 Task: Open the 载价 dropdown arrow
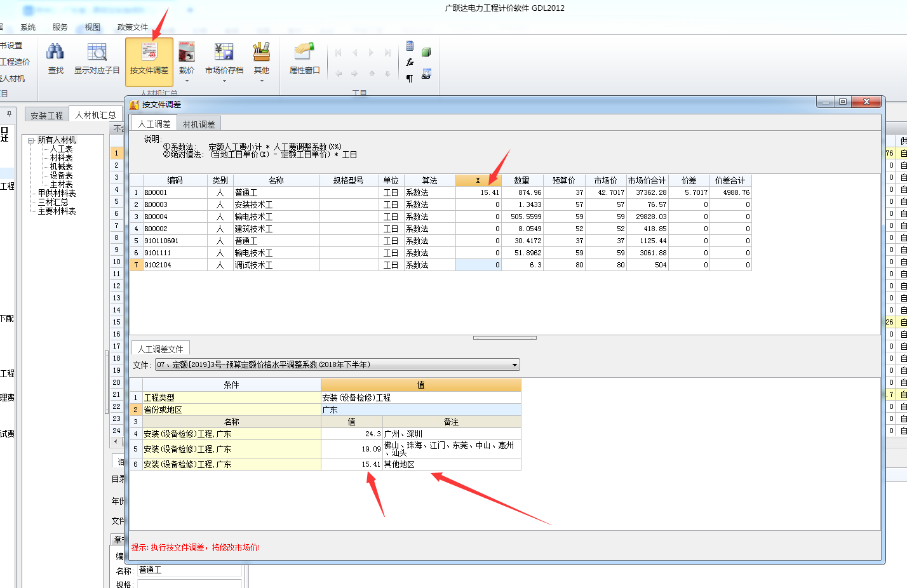pos(187,81)
